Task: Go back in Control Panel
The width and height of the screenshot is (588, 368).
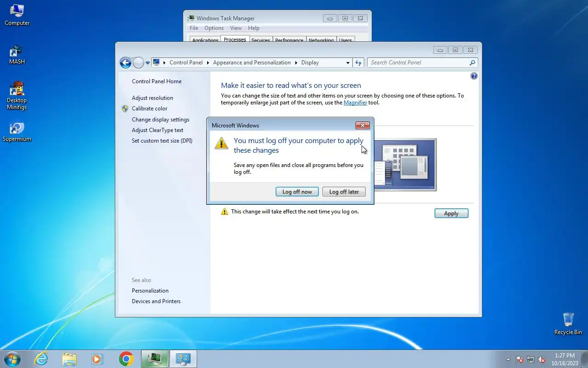Action: pyautogui.click(x=125, y=63)
